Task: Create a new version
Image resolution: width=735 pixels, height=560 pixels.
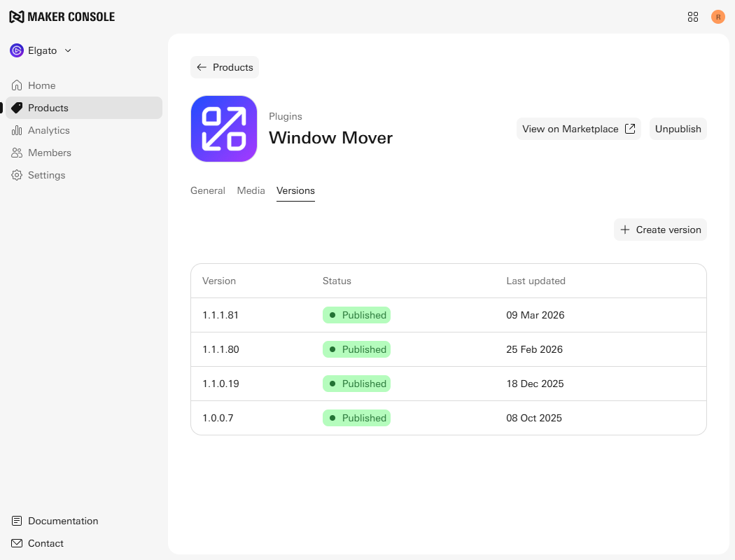Action: point(660,230)
